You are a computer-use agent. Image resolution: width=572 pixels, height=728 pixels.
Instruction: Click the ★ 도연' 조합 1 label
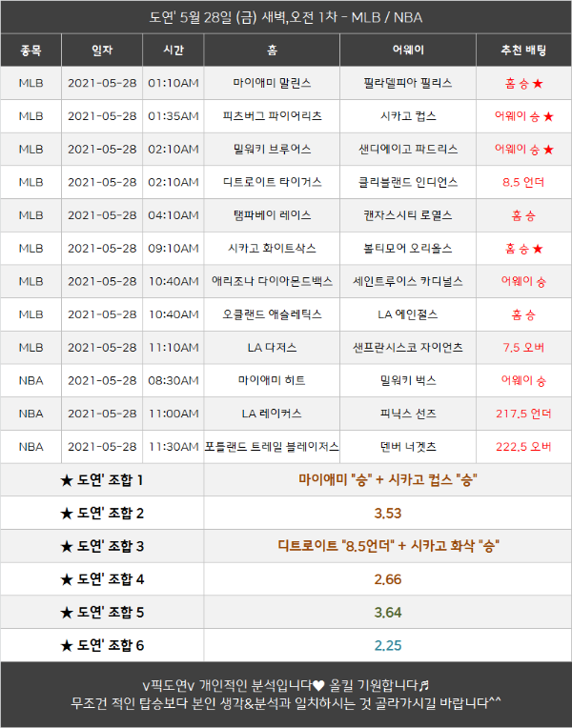coord(102,479)
